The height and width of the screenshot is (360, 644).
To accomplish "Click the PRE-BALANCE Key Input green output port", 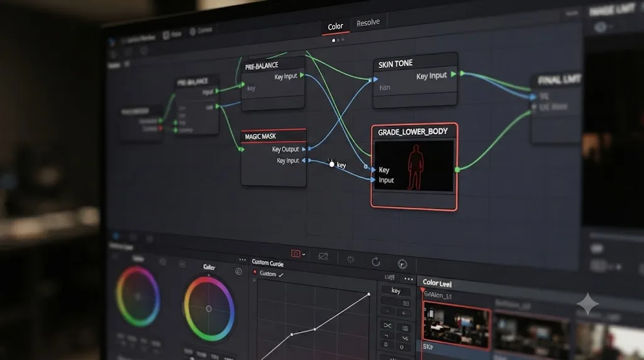I will click(303, 75).
